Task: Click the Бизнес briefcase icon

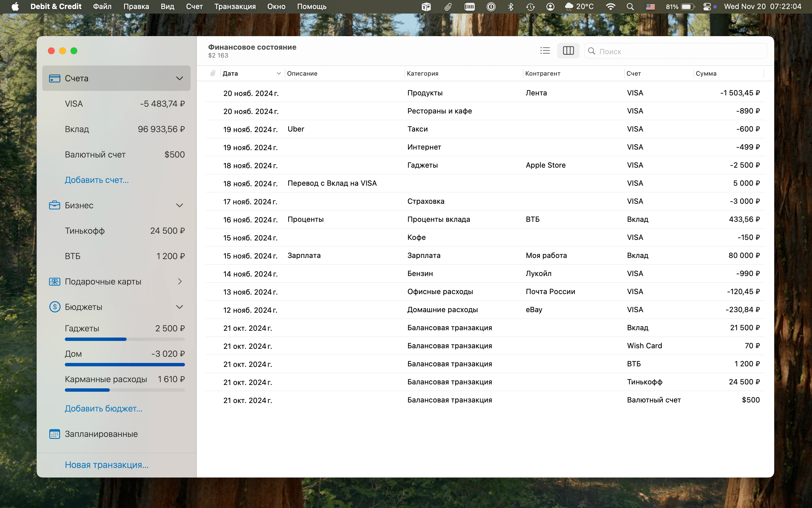Action: [x=54, y=205]
